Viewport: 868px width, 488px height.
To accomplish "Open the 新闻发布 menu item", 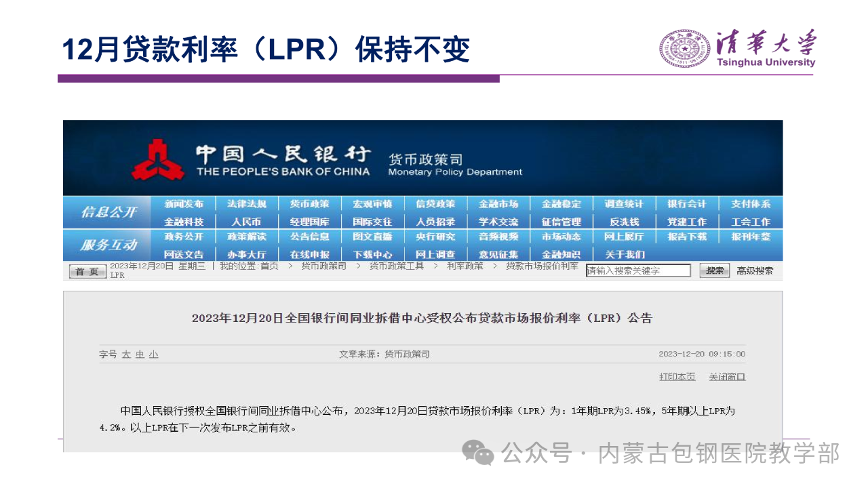I will (184, 204).
